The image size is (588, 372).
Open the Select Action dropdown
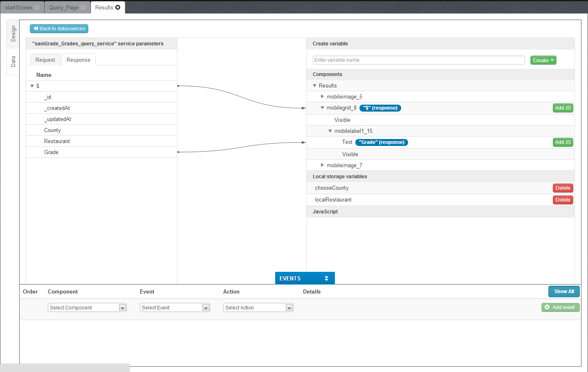[x=258, y=307]
